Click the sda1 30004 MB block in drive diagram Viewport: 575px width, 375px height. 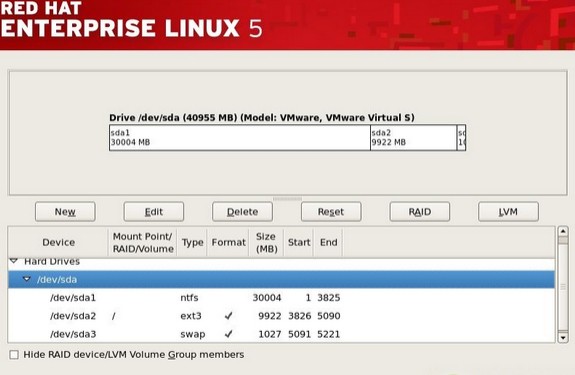[240, 137]
